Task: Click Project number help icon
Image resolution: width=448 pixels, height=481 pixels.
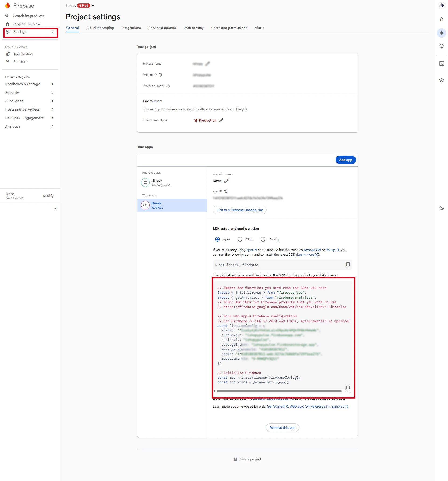Action: pyautogui.click(x=168, y=86)
